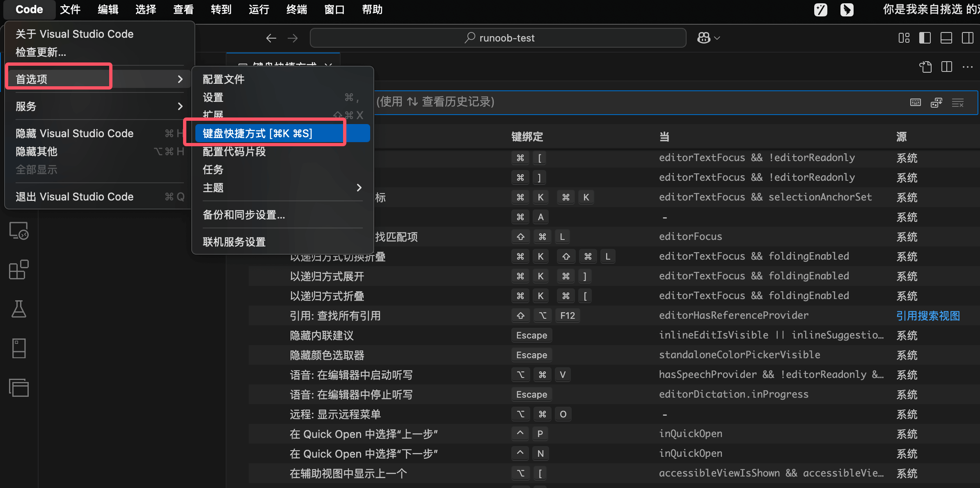The image size is (980, 488).
Task: Click the 引用搜索视图 source link
Action: 928,315
